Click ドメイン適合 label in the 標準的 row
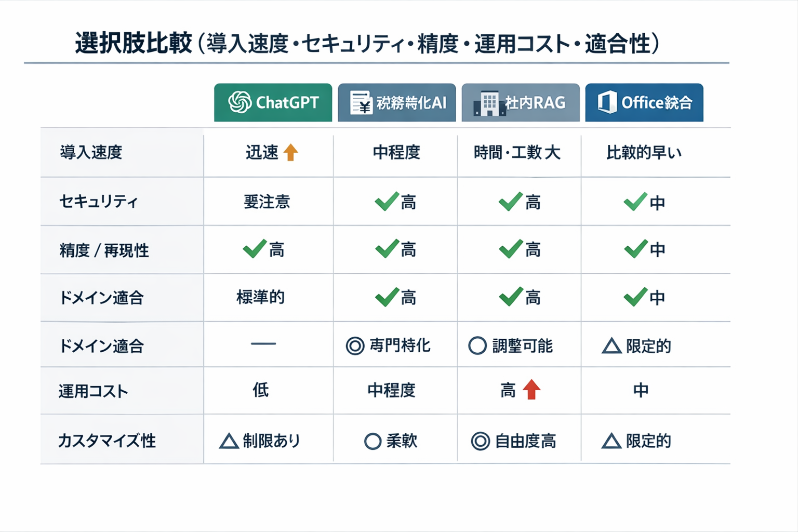 click(101, 298)
